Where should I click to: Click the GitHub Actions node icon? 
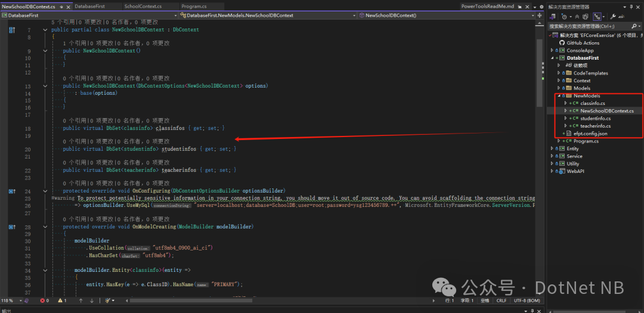(x=562, y=43)
